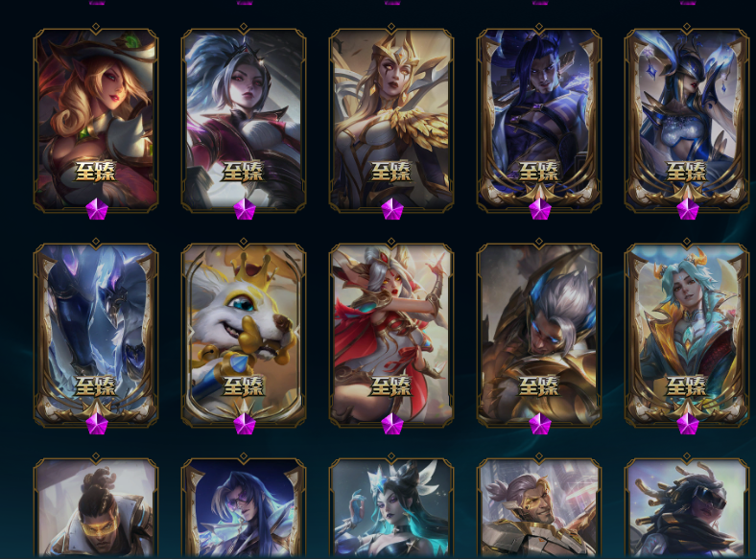The image size is (756, 560).
Task: Select the blue-haired shirtless man skin card
Action: tap(539, 120)
